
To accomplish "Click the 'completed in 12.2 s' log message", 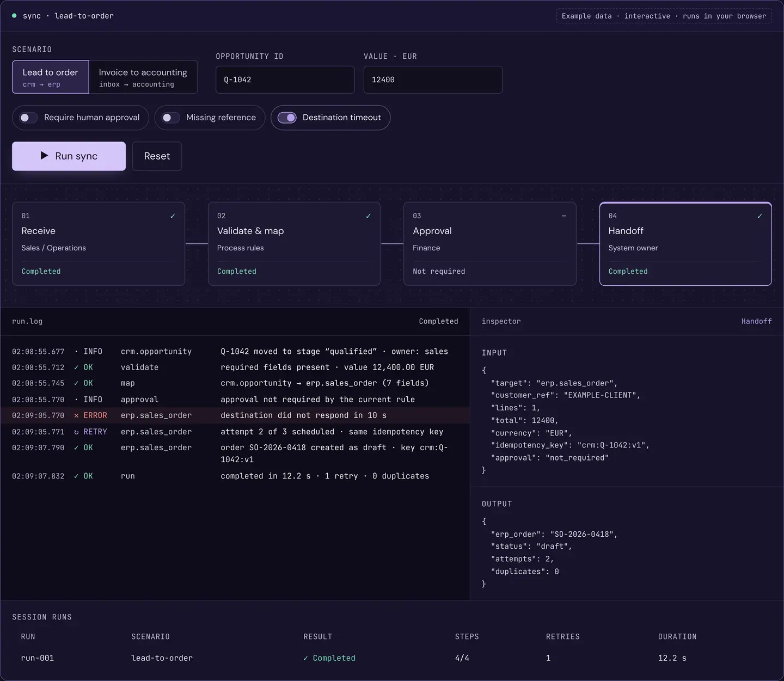I will click(325, 476).
